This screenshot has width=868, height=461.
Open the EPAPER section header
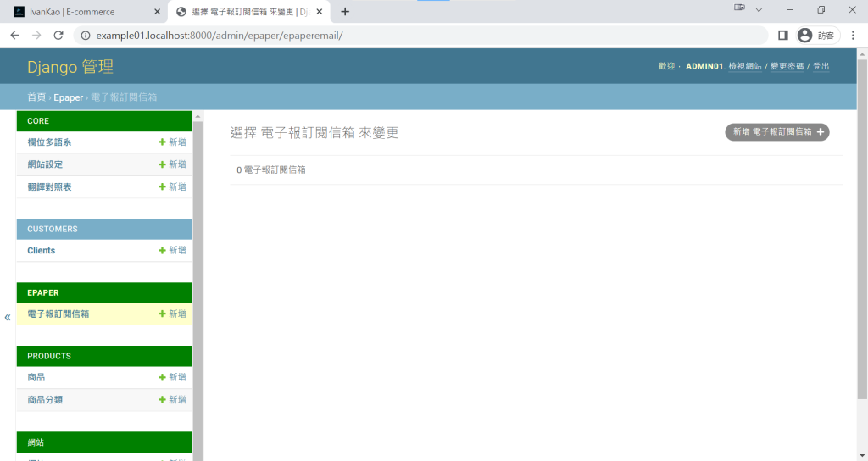coord(104,292)
